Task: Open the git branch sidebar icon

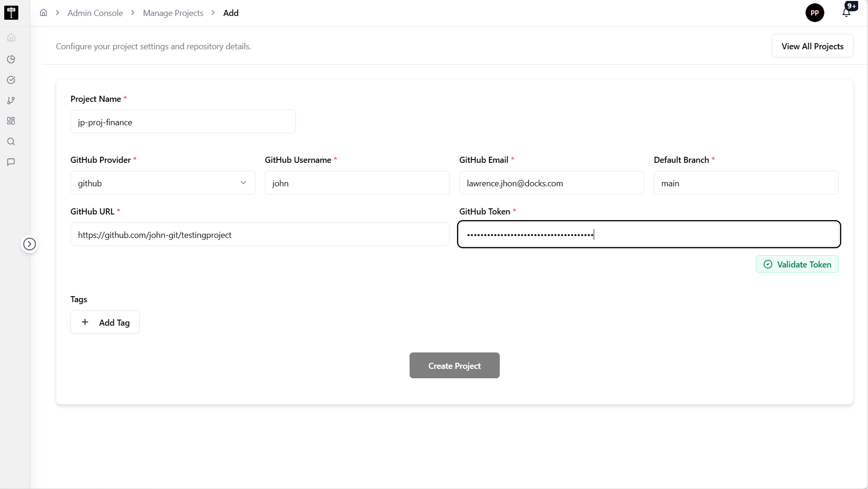Action: (x=11, y=100)
